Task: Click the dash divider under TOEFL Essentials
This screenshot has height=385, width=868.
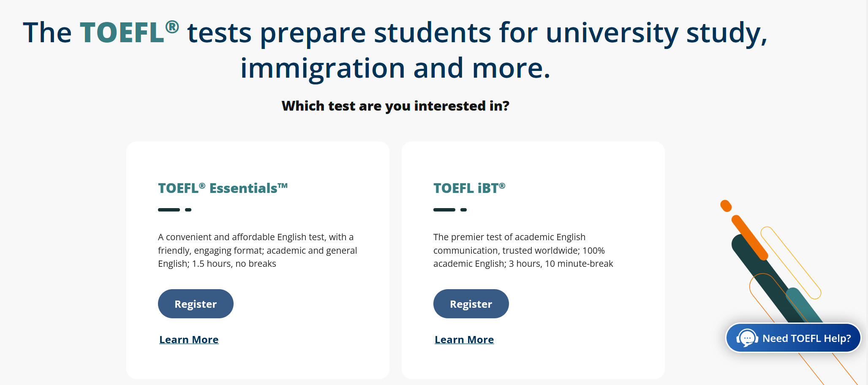Action: (174, 210)
